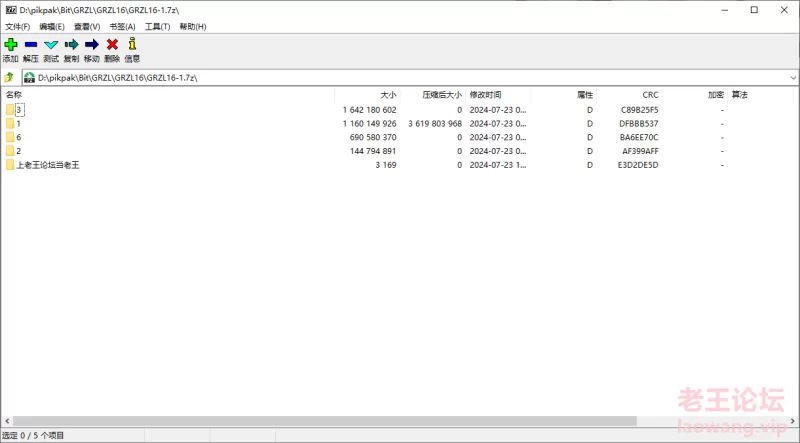Open the 文件(F) menu
The image size is (800, 443).
(x=17, y=27)
